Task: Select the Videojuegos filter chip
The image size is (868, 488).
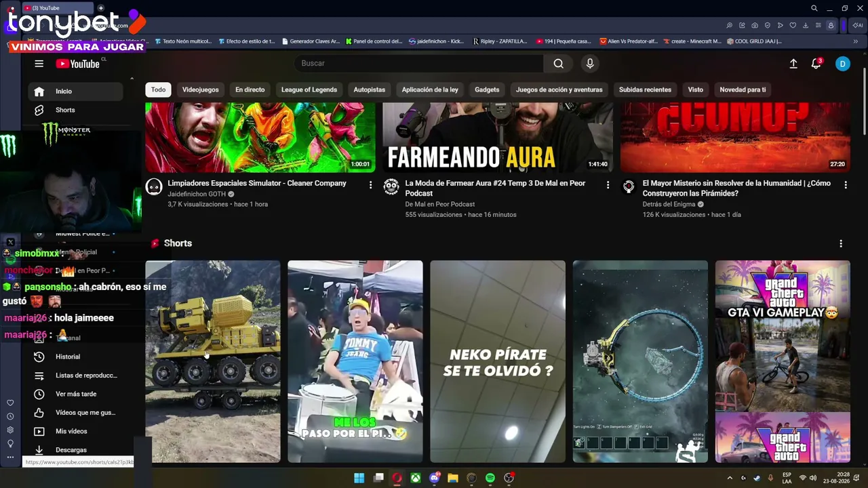Action: click(201, 89)
